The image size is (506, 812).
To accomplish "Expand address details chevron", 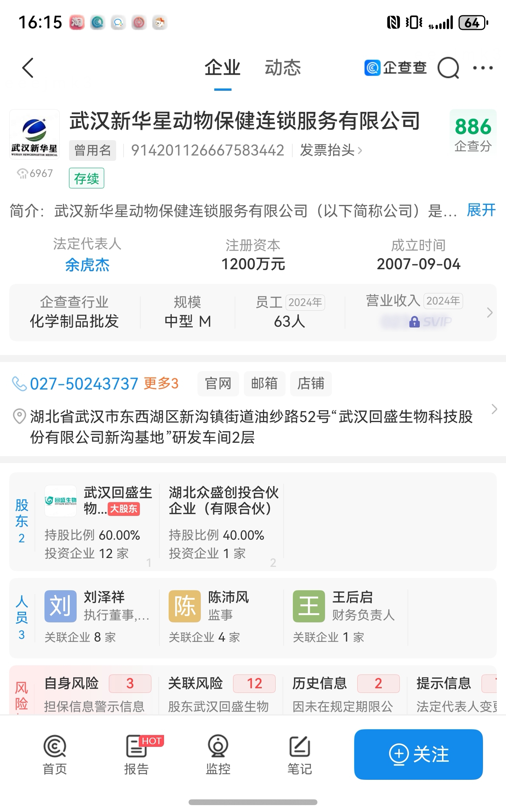I will pos(494,409).
